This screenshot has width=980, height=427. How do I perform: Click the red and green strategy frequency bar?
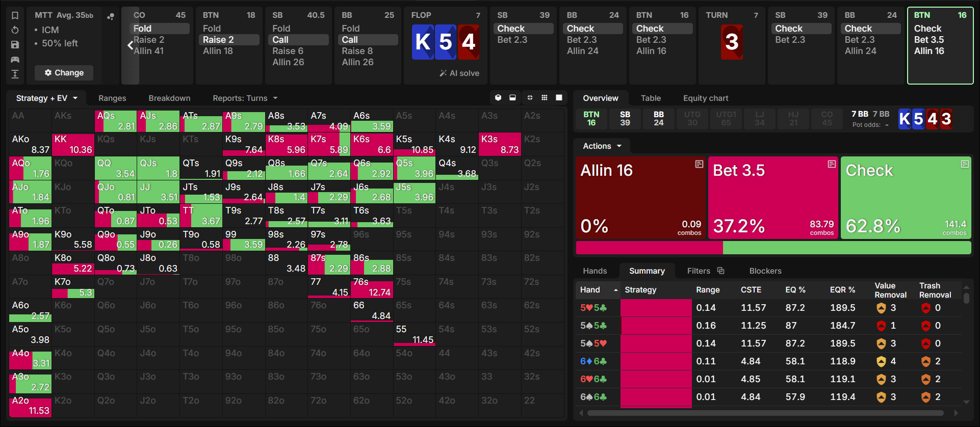[x=773, y=248]
